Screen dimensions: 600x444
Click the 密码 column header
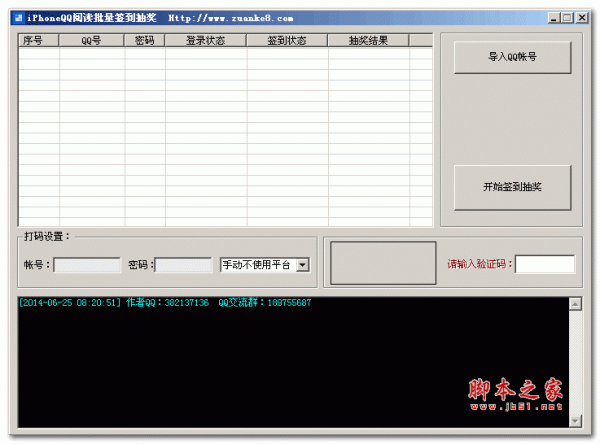coord(144,40)
